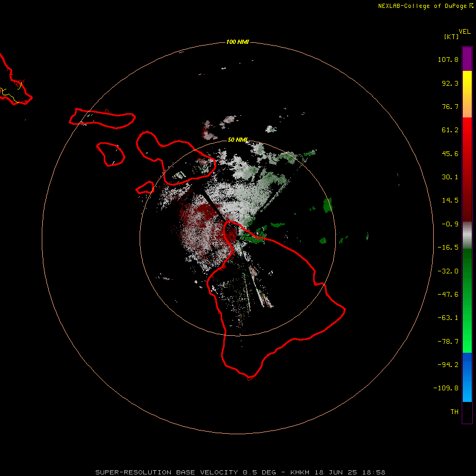Select the -16.5 velocity scale value
This screenshot has width=476, height=476.
pyautogui.click(x=448, y=248)
